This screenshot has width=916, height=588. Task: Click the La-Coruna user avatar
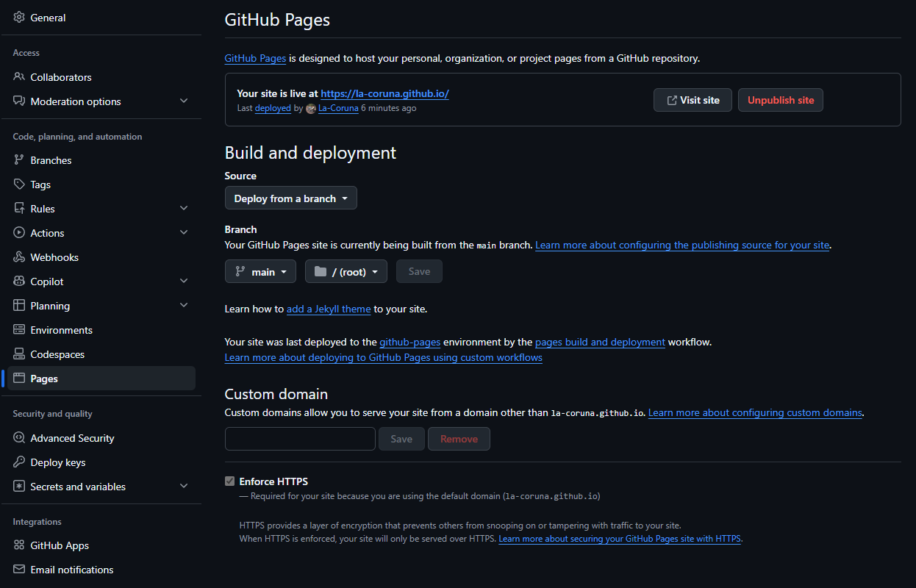[311, 109]
